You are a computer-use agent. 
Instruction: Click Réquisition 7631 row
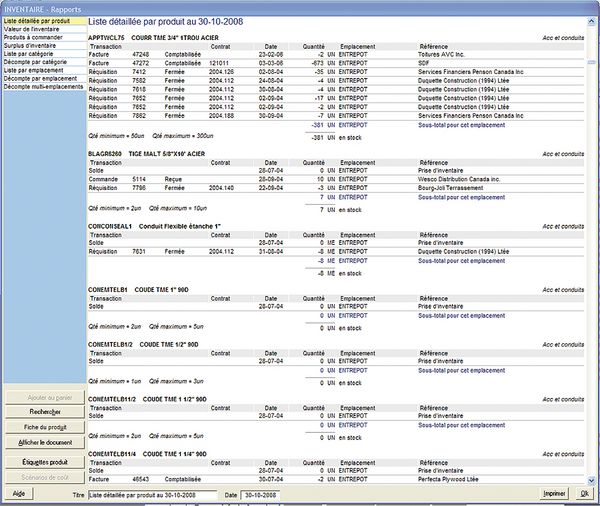[x=336, y=252]
